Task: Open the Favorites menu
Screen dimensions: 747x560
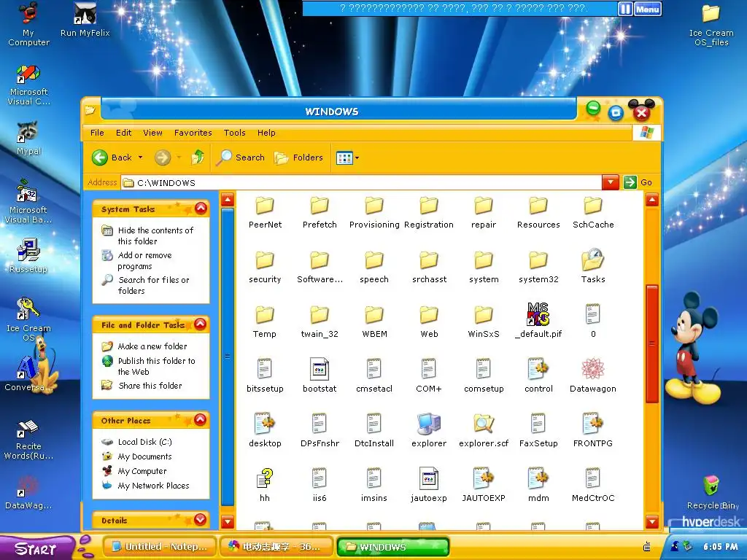Action: [193, 133]
